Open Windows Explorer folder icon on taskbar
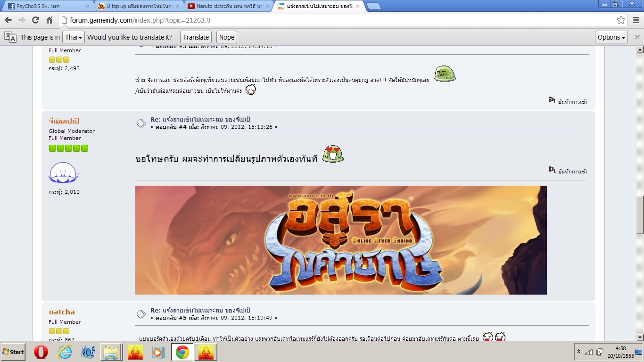Image resolution: width=644 pixels, height=362 pixels. [112, 352]
